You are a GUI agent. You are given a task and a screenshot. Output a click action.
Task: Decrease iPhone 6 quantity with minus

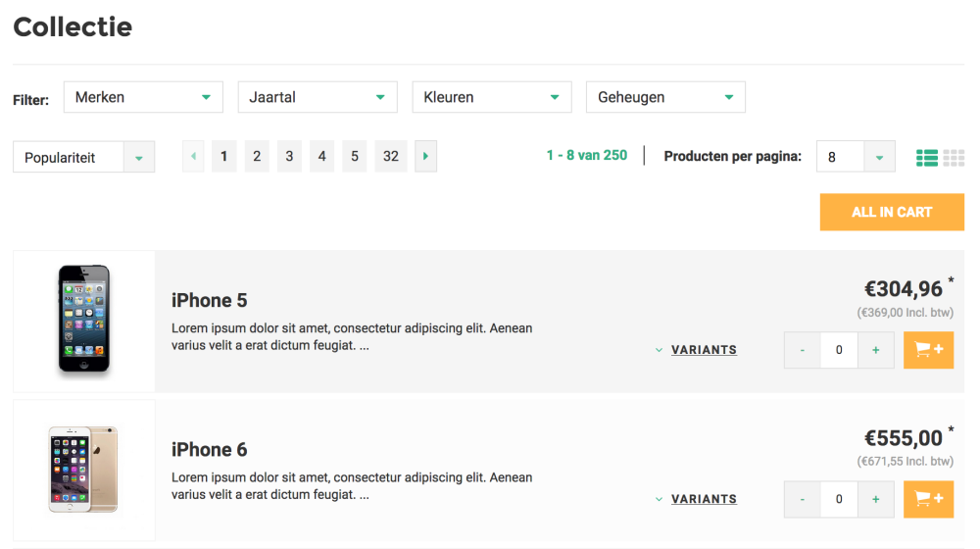(803, 499)
